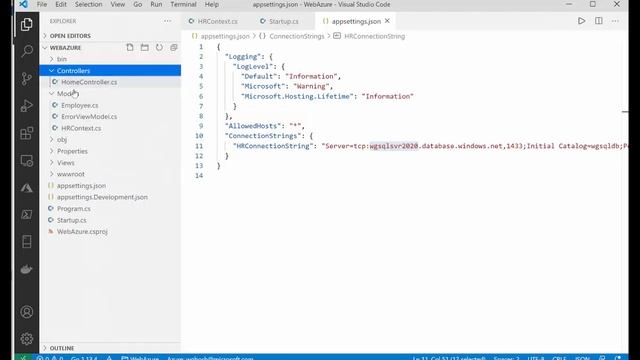Open Program.cs in the file tree
Image resolution: width=640 pixels, height=360 pixels.
pos(73,209)
